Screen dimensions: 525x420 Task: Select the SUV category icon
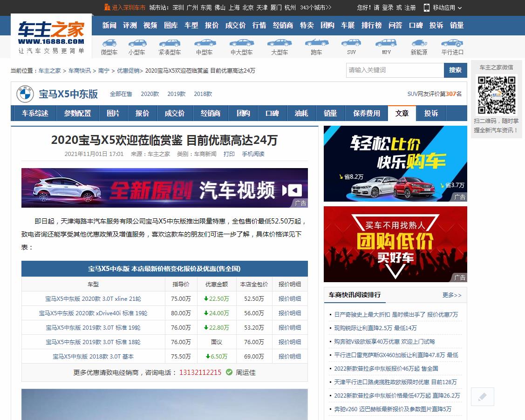tap(351, 43)
